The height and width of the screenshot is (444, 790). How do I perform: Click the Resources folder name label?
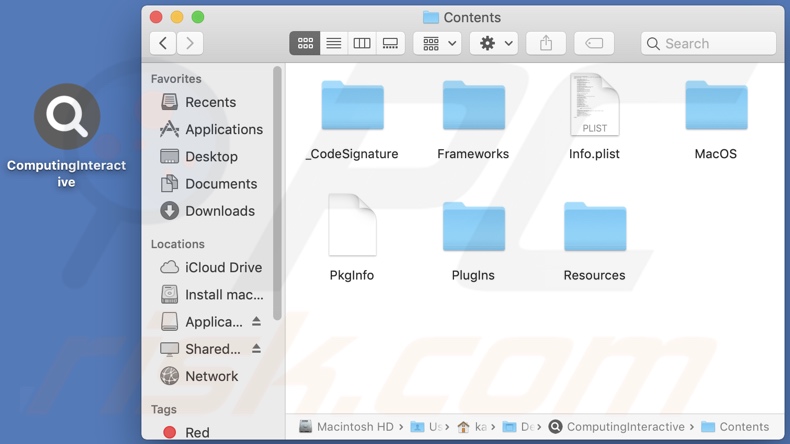[x=595, y=276]
